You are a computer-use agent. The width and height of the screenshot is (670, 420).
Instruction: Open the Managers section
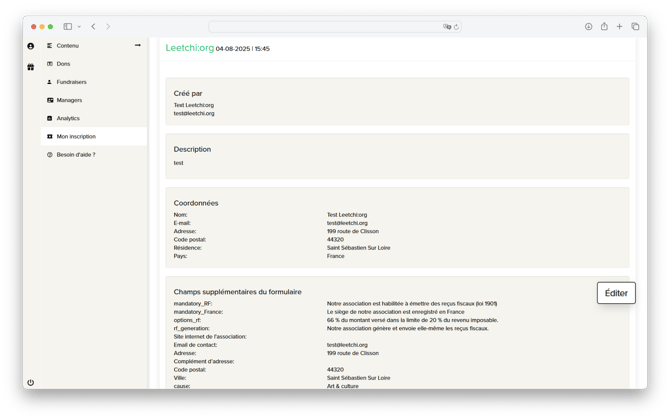tap(69, 100)
